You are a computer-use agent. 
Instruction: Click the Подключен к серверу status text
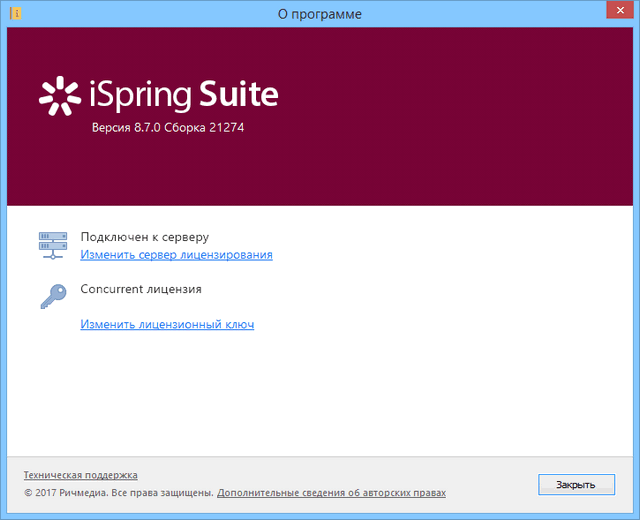point(144,237)
